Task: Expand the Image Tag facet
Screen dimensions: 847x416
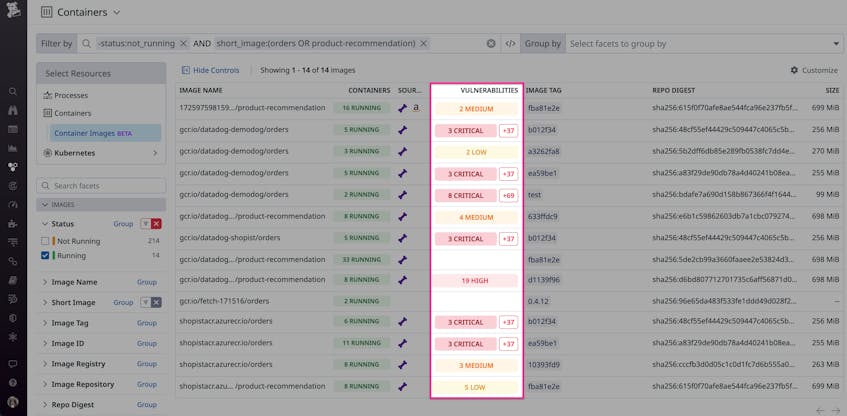Action: click(x=45, y=323)
